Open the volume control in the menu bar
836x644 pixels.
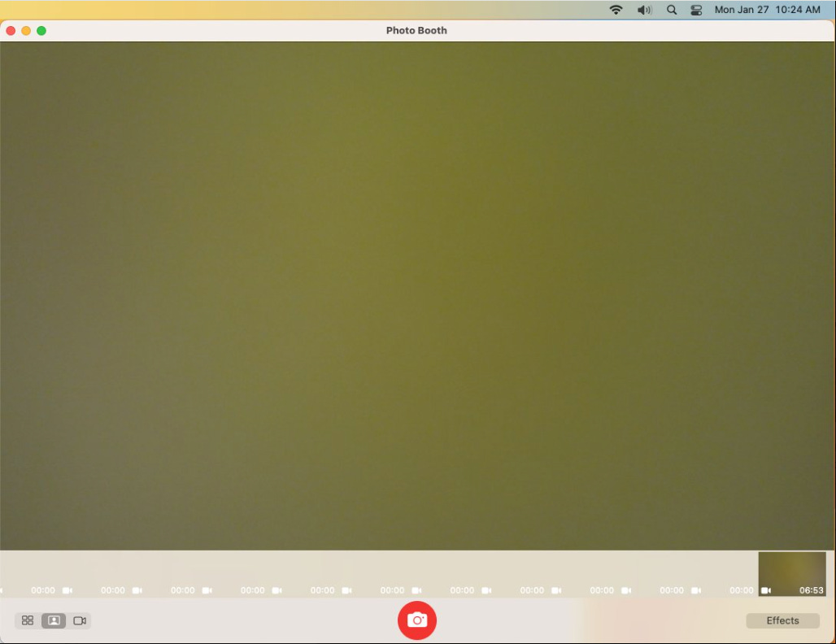(645, 10)
